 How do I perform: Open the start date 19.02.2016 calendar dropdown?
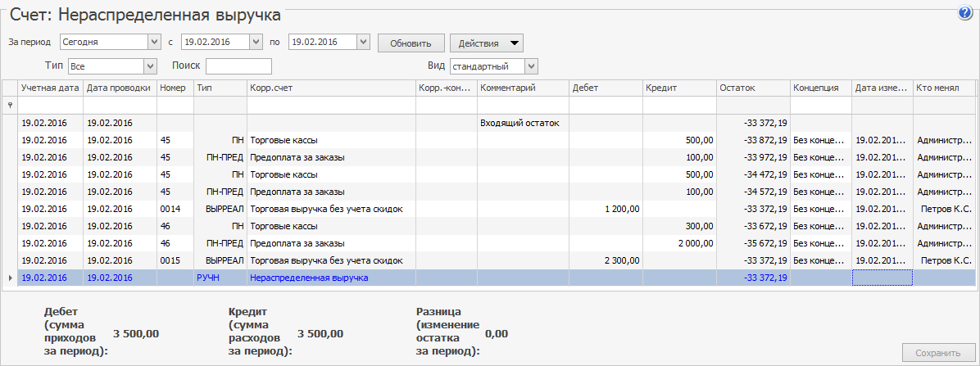coord(256,43)
